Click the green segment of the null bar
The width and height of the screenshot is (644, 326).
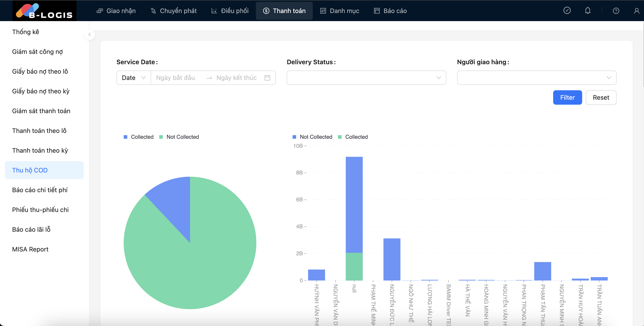click(354, 267)
